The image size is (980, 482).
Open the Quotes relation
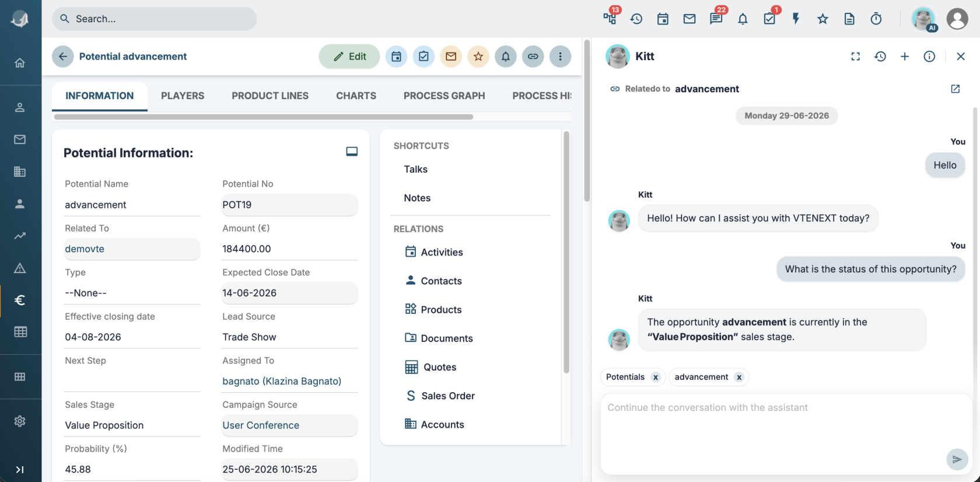430,367
